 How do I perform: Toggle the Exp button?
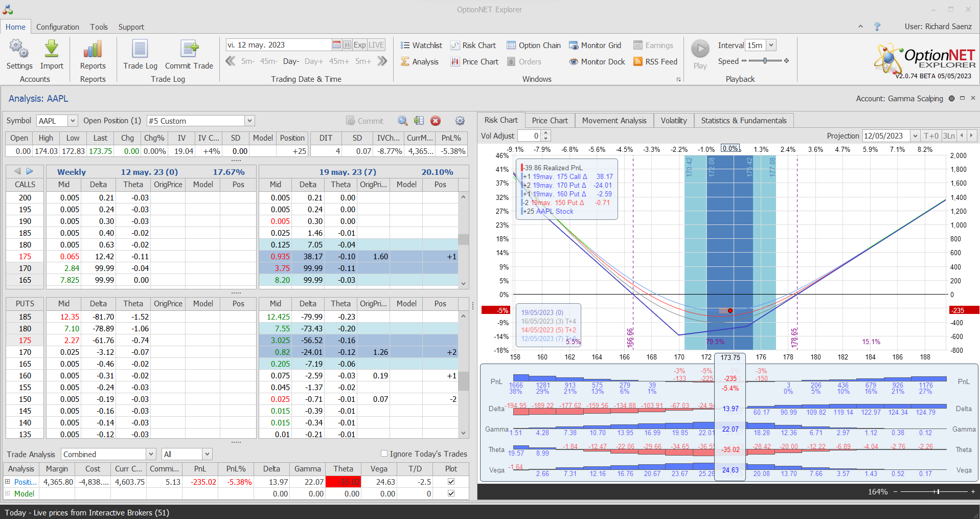tap(360, 45)
